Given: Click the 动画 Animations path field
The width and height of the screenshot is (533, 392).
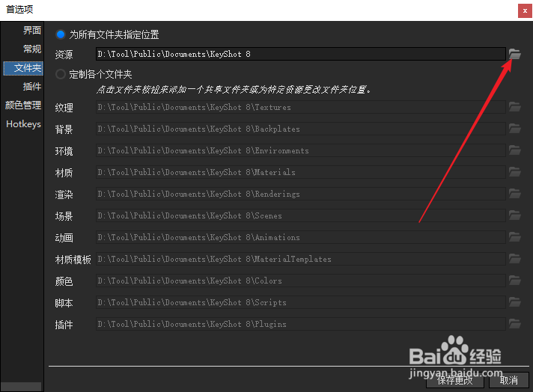Looking at the screenshot, I should (x=301, y=237).
